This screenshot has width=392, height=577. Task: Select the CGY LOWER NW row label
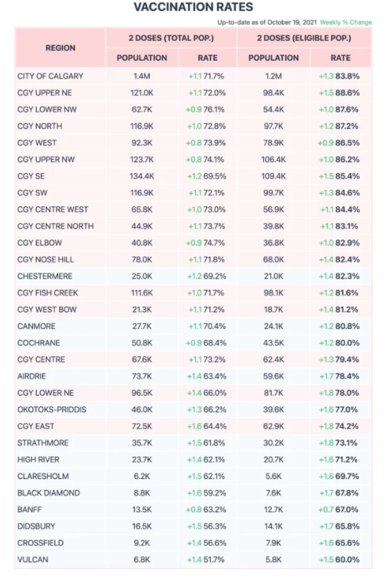click(x=47, y=109)
